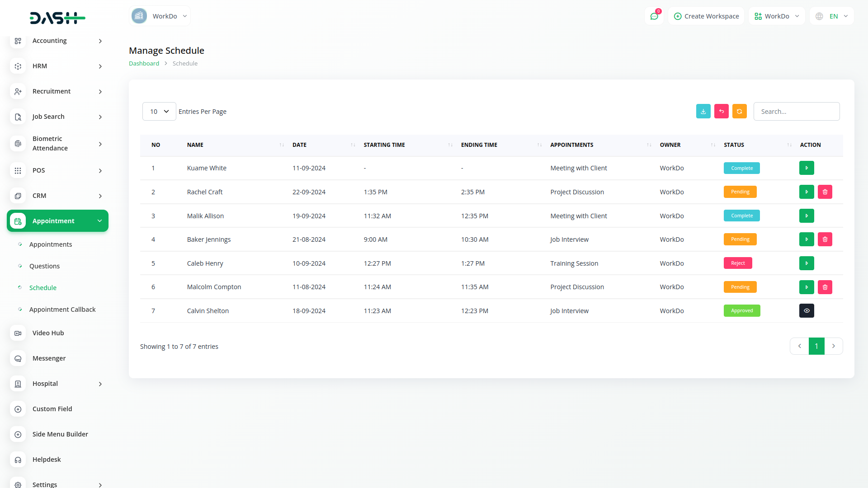Expand the Accounting sidebar menu

tap(58, 41)
